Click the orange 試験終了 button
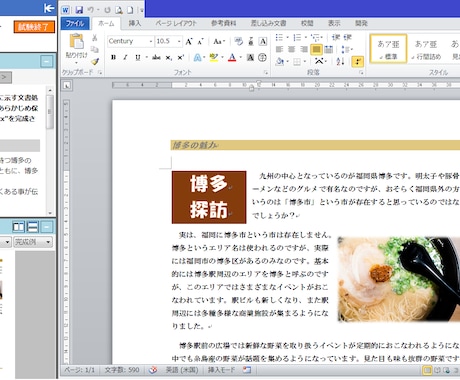Screen dimensions: 460x380 click(x=34, y=27)
